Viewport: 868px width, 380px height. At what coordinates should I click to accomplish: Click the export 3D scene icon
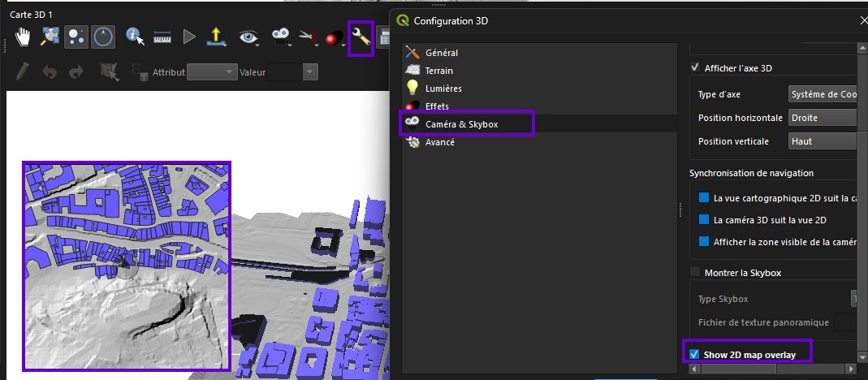[x=216, y=37]
